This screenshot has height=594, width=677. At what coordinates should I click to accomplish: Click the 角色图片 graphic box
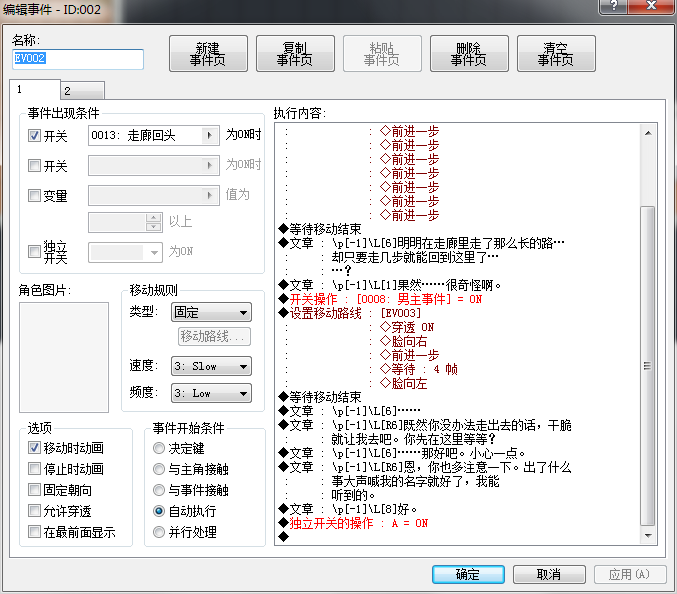pos(64,357)
